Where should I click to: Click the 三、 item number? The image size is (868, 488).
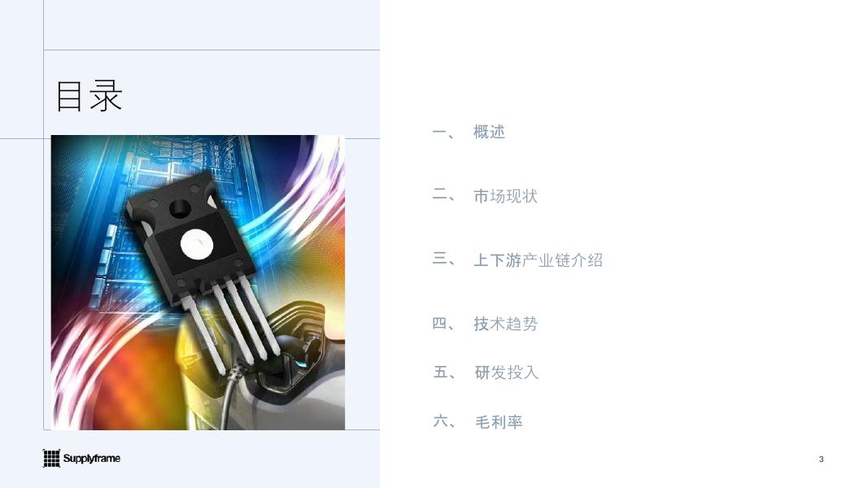(443, 259)
